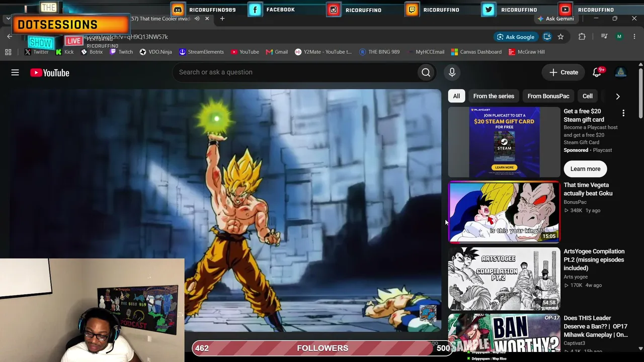Open the Chrome profile avatar

click(619, 37)
